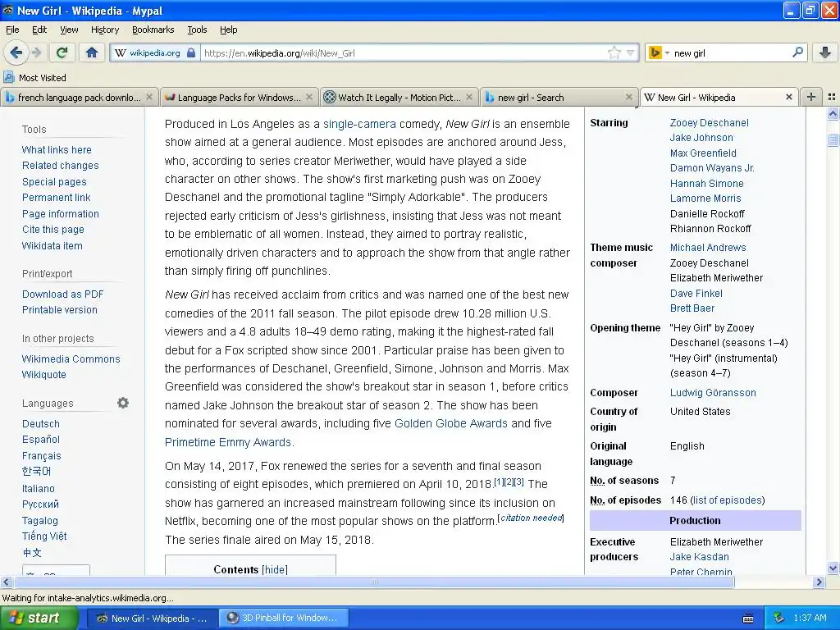Click Cite this page link

pyautogui.click(x=53, y=230)
